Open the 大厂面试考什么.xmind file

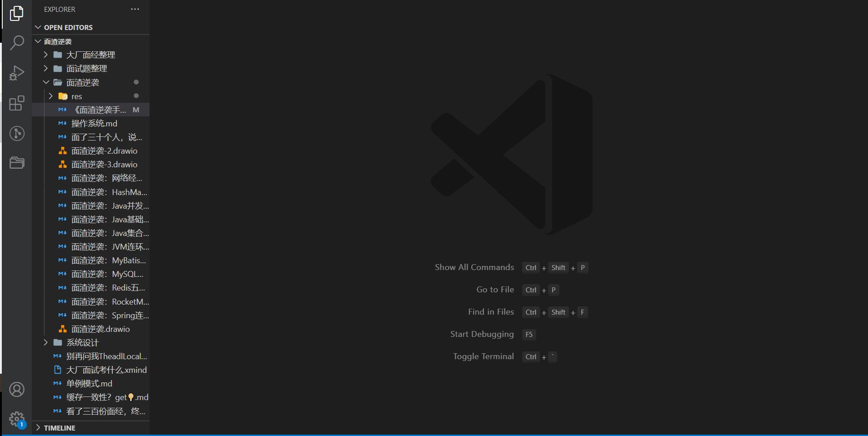tap(106, 370)
